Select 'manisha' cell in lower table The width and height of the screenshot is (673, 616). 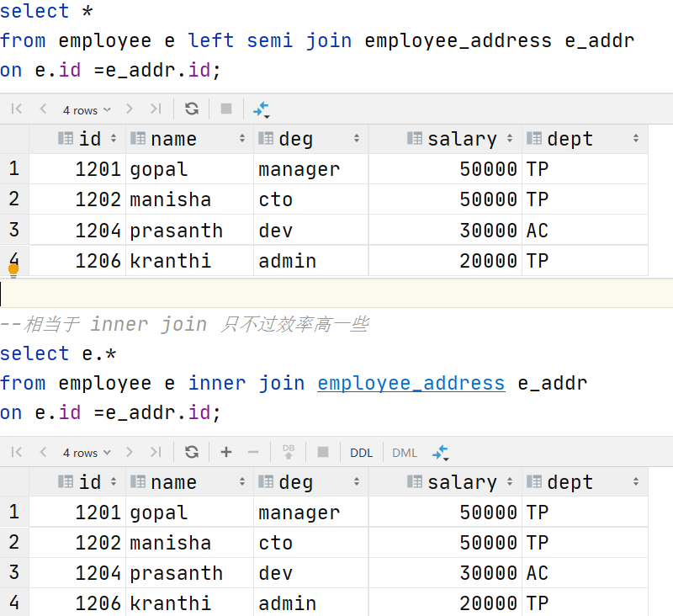(x=190, y=543)
